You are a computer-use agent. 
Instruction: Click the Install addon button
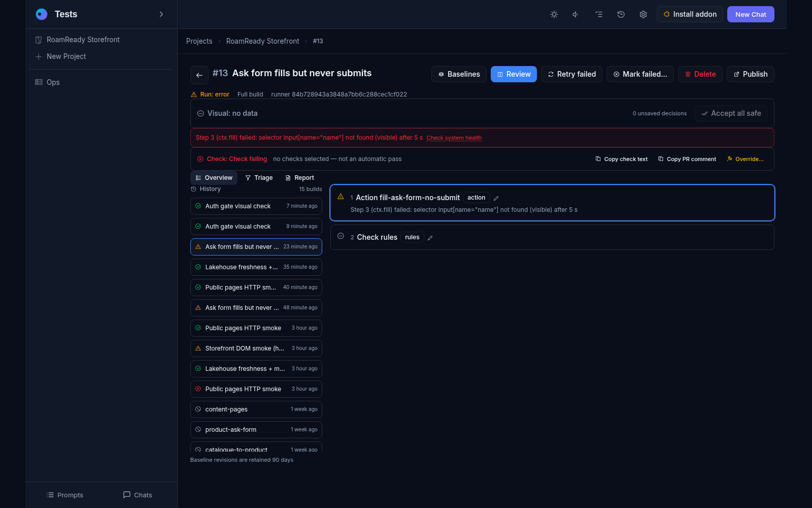690,14
